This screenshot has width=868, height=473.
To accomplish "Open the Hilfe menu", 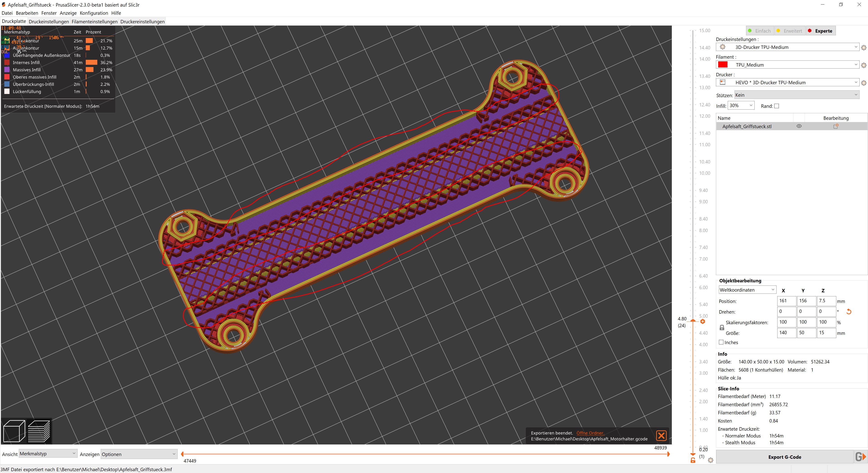I will [116, 13].
